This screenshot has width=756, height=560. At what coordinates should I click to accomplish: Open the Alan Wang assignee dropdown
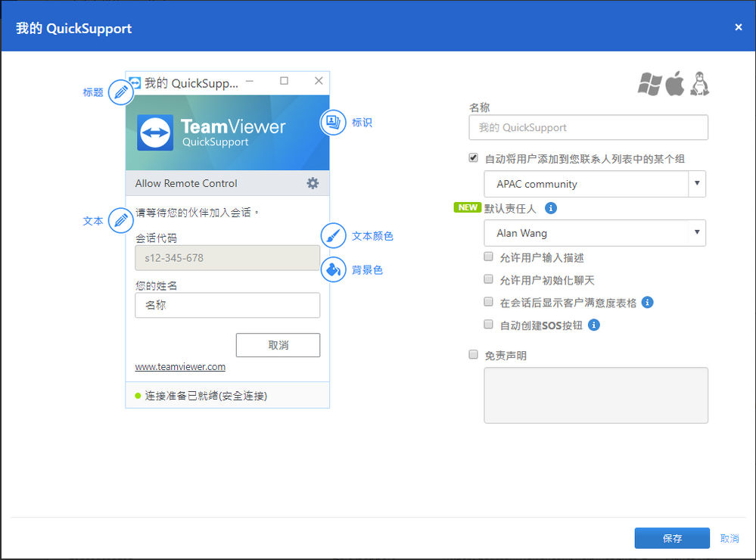(x=595, y=233)
